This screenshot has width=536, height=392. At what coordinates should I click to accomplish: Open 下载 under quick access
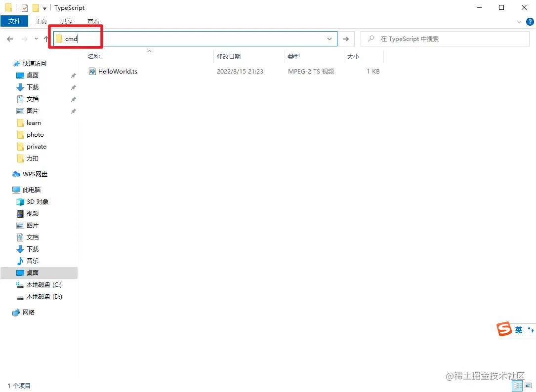[x=33, y=87]
